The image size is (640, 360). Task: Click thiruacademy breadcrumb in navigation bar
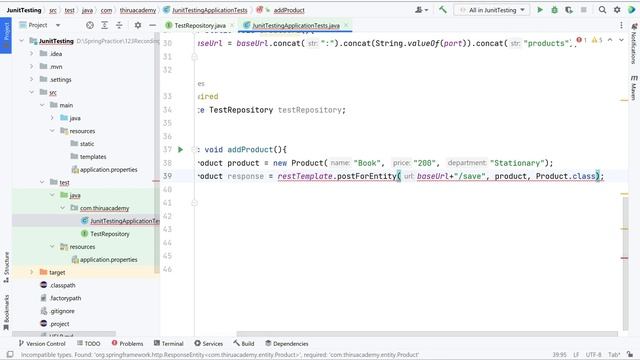tap(138, 10)
